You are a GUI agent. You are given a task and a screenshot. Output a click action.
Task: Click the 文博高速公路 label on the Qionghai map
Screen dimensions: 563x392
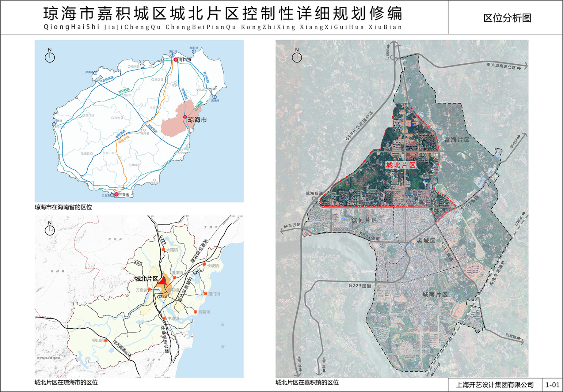(x=186, y=289)
